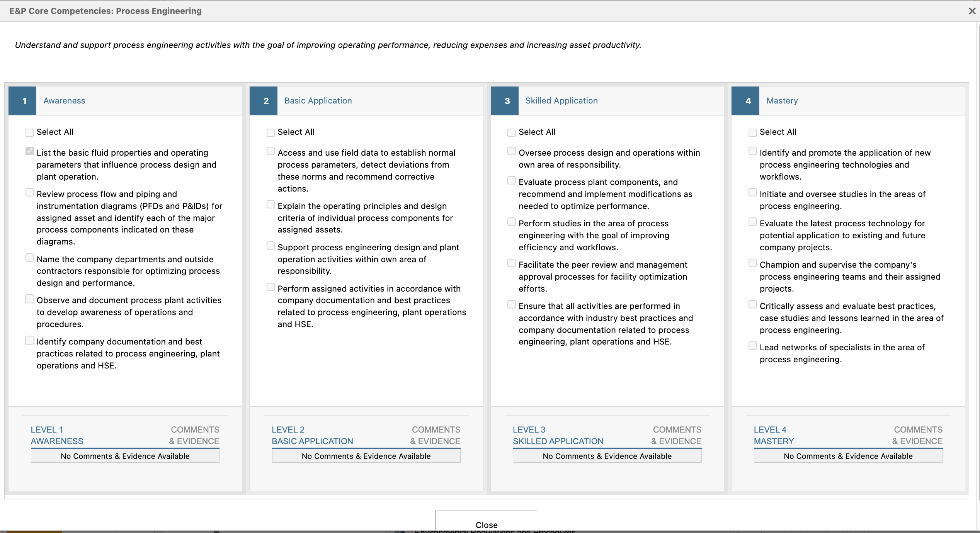980x533 pixels.
Task: Uncheck 'List the basic fluid properties' checkbox
Action: (30, 151)
